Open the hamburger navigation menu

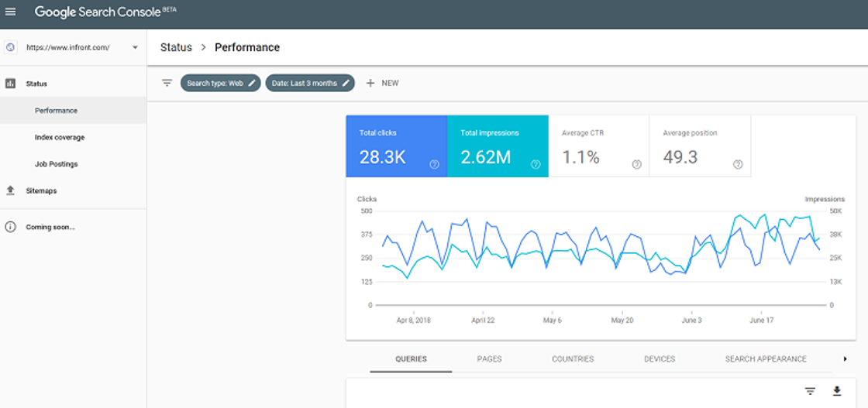[10, 12]
